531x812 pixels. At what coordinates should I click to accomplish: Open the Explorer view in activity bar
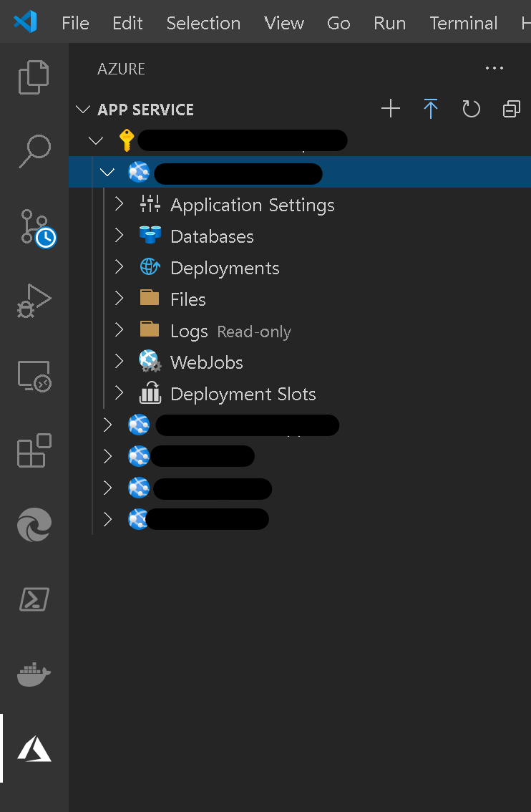coord(34,77)
